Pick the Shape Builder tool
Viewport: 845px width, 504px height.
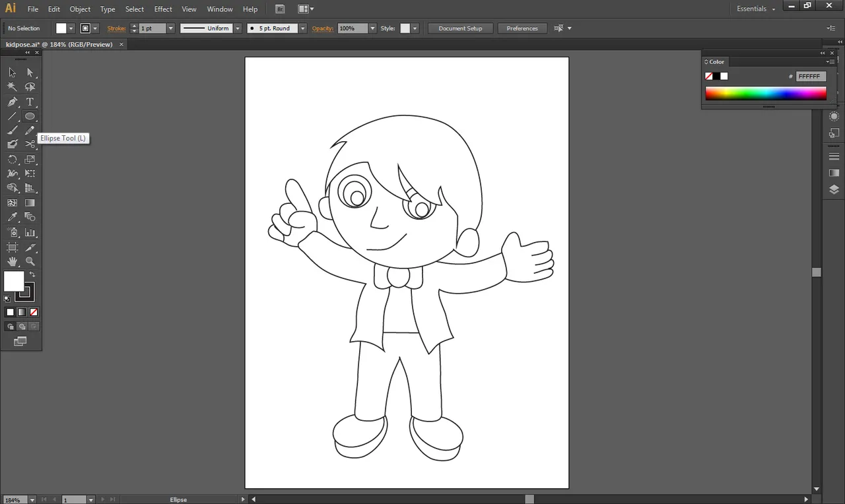tap(12, 188)
